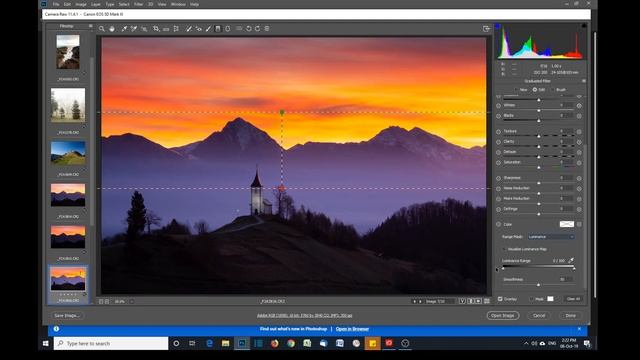The height and width of the screenshot is (360, 640).
Task: Click the increase Whites plus icon
Action: point(579,105)
